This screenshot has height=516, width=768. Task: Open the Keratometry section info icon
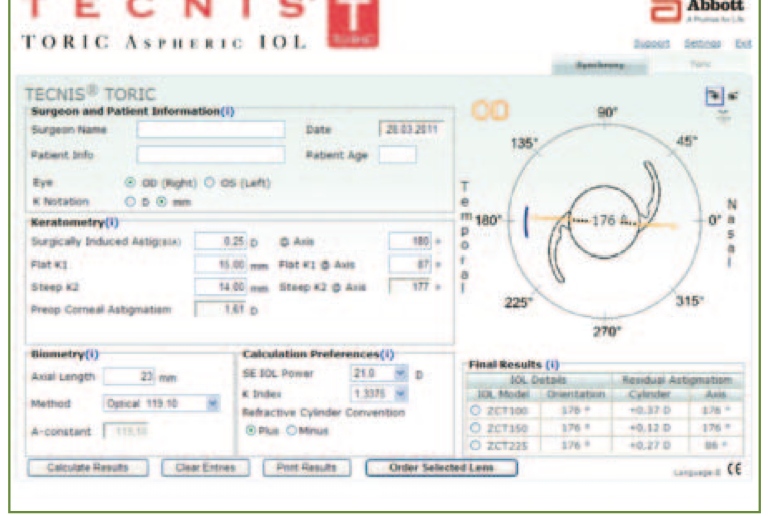(112, 222)
